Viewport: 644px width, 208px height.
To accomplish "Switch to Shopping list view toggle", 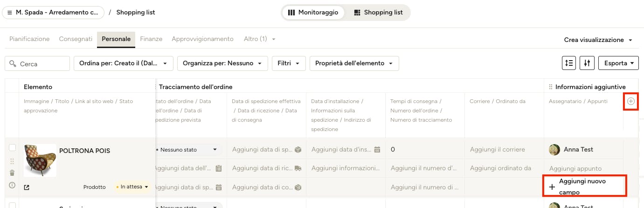I will tap(378, 13).
